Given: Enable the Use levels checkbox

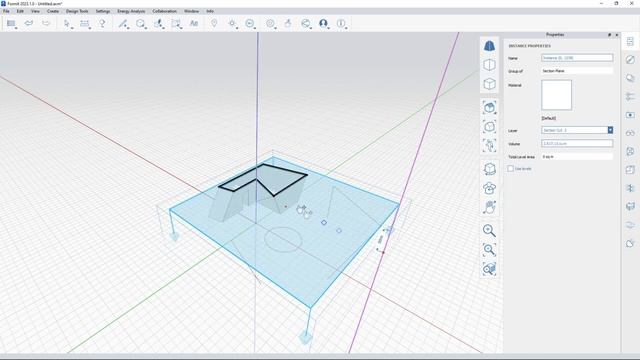Looking at the screenshot, I should click(x=510, y=169).
